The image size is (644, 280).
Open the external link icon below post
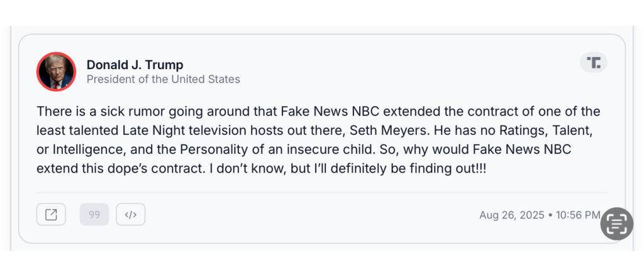tap(51, 215)
